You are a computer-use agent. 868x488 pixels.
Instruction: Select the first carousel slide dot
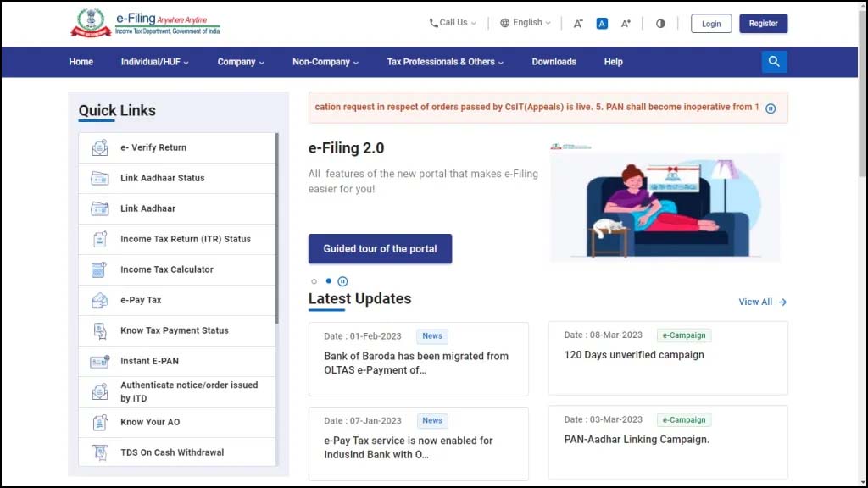pyautogui.click(x=314, y=281)
